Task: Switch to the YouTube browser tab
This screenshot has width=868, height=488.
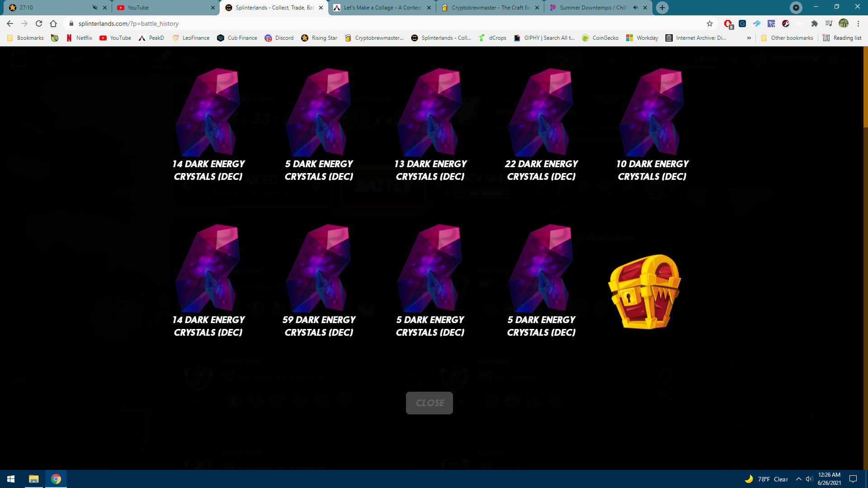Action: point(165,8)
